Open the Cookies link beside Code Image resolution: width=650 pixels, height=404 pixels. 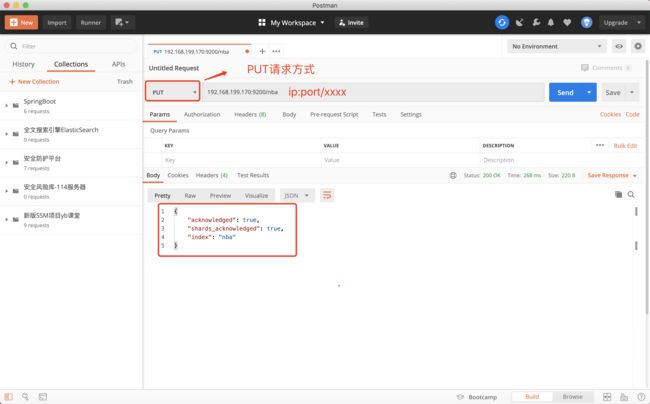click(610, 114)
